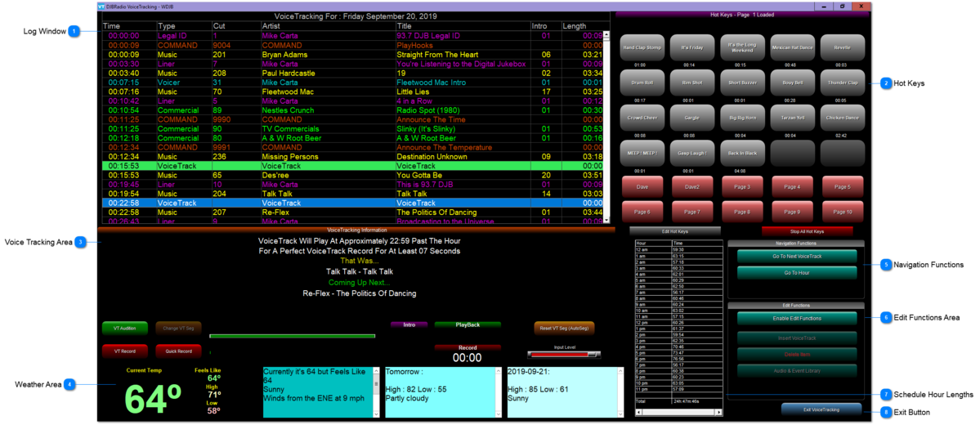Click the purple Intro indicator

click(409, 325)
